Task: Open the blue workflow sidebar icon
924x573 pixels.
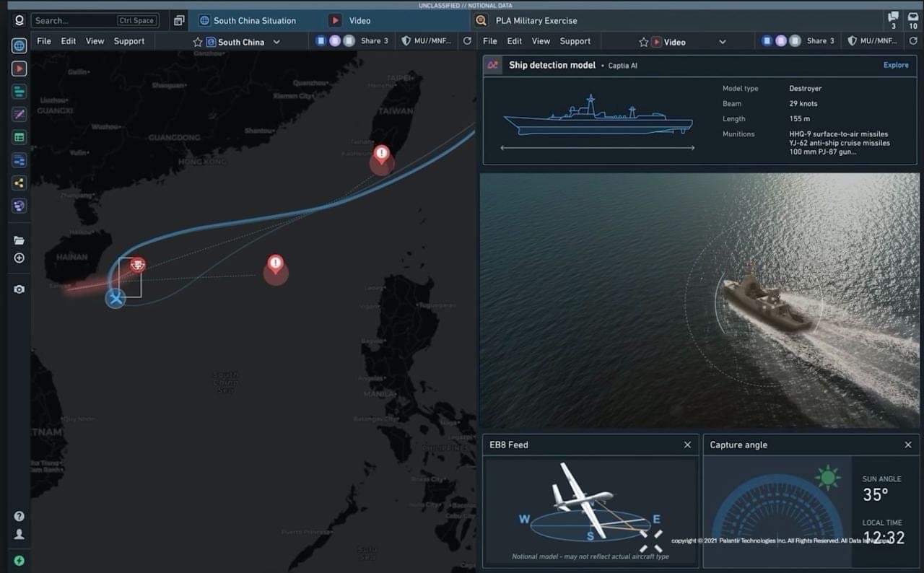Action: point(19,160)
